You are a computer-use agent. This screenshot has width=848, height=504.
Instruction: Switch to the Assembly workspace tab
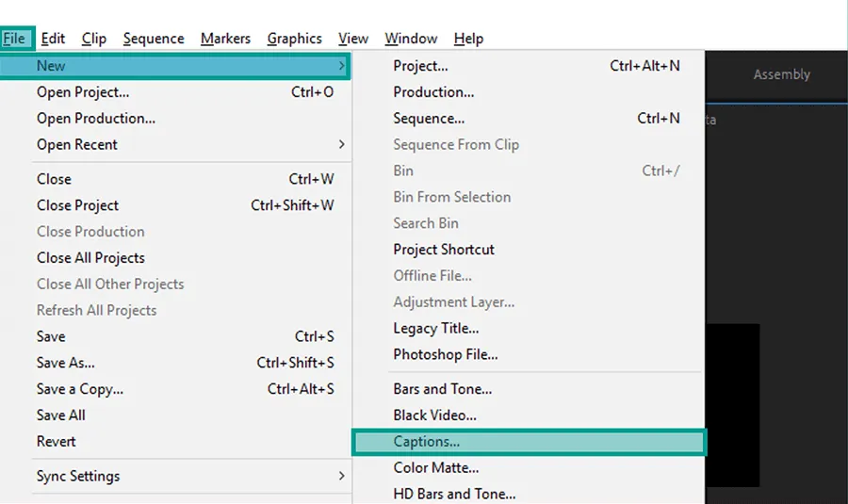tap(781, 74)
